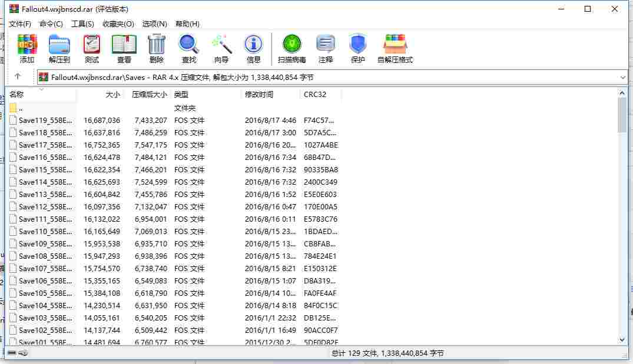The height and width of the screenshot is (364, 633).
Task: Open the Help (帮助) menu
Action: coord(187,24)
